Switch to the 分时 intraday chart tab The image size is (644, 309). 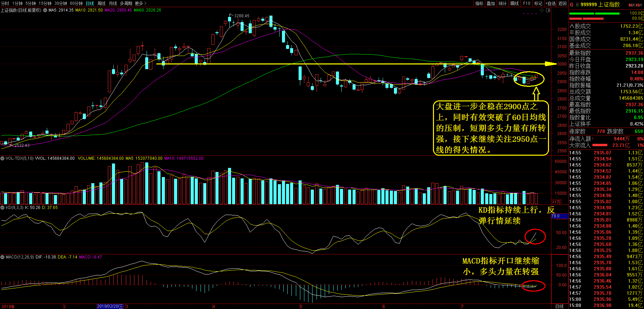(5, 3)
